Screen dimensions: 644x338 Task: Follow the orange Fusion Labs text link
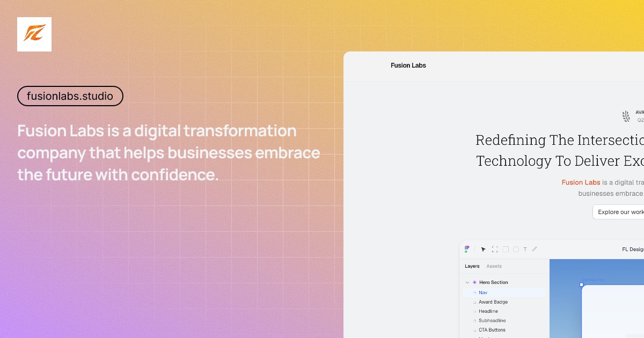click(x=581, y=182)
